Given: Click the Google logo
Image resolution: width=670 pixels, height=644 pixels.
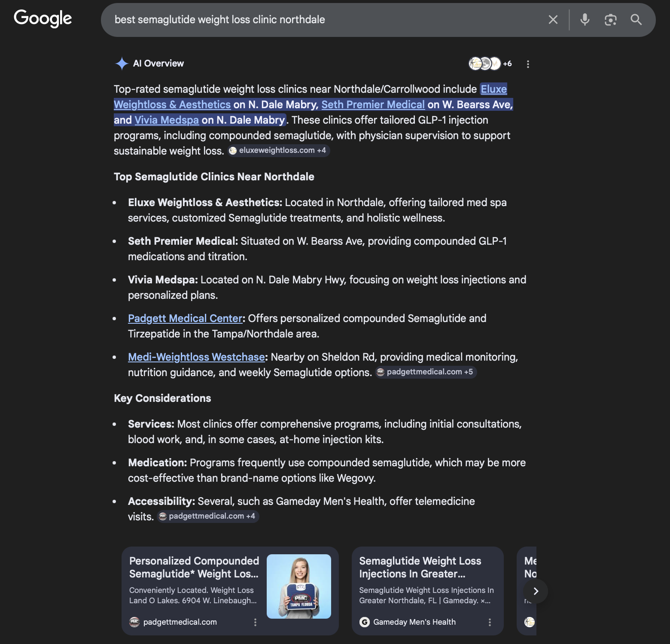Looking at the screenshot, I should [x=43, y=19].
